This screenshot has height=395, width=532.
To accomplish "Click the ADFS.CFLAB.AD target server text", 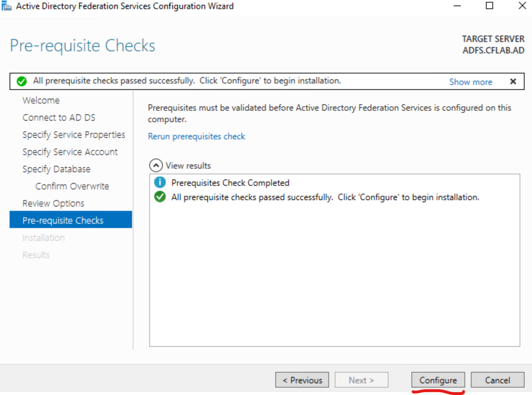I will pos(493,51).
